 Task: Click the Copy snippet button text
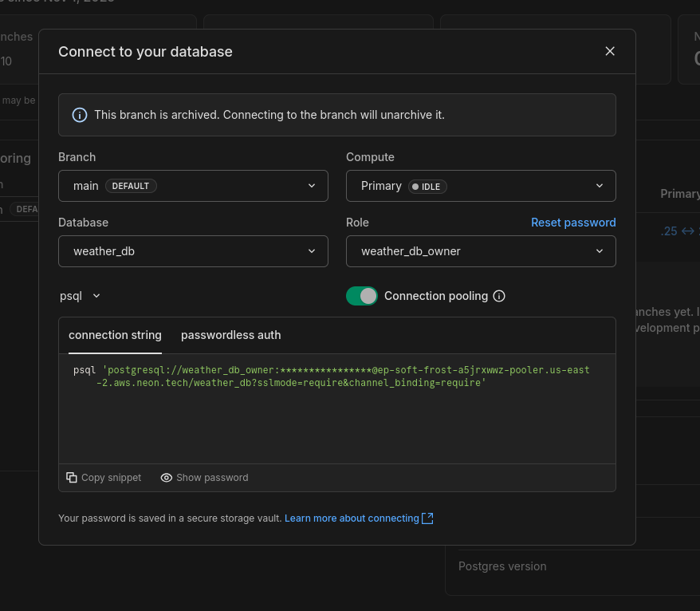(111, 477)
